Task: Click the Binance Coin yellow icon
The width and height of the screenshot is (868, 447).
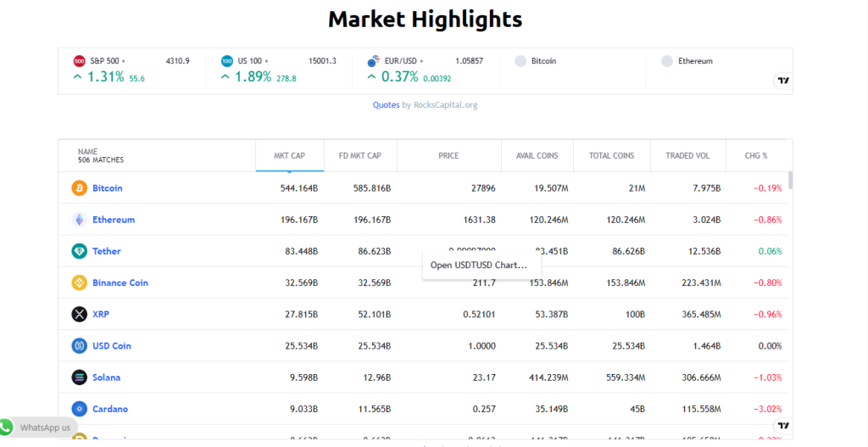Action: 79,282
